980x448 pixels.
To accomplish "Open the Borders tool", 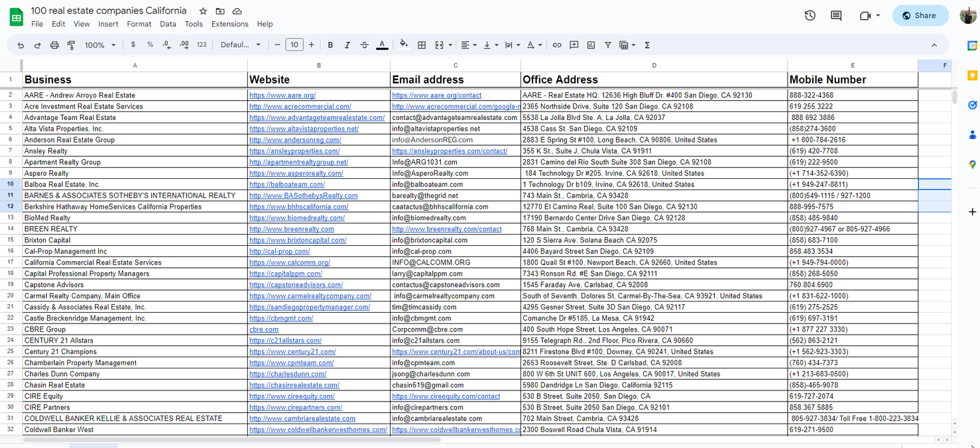I will click(x=422, y=45).
